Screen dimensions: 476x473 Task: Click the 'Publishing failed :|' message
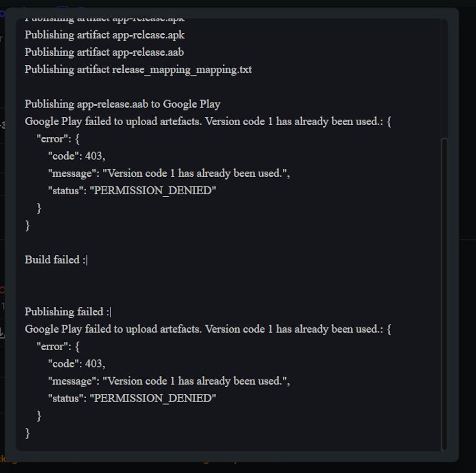pyautogui.click(x=68, y=312)
